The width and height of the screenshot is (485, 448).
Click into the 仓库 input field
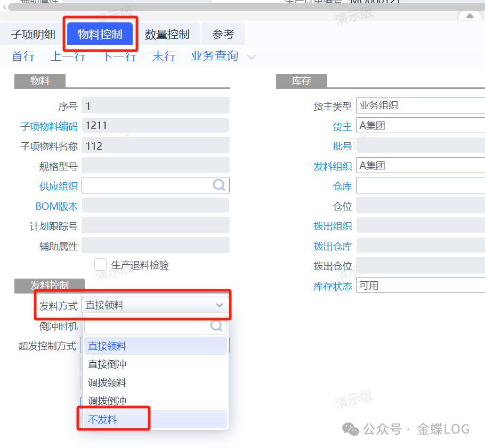(420, 185)
